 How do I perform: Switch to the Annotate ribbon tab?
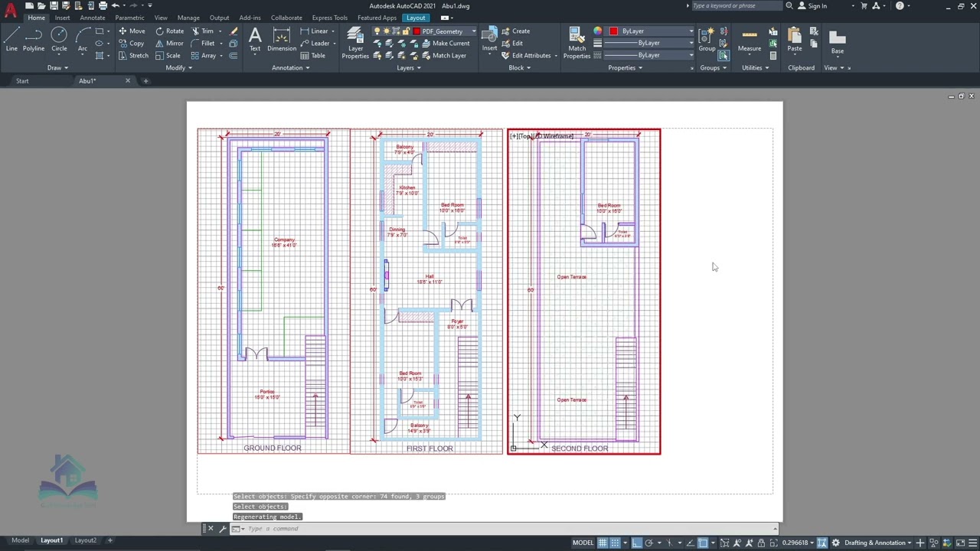(x=93, y=18)
